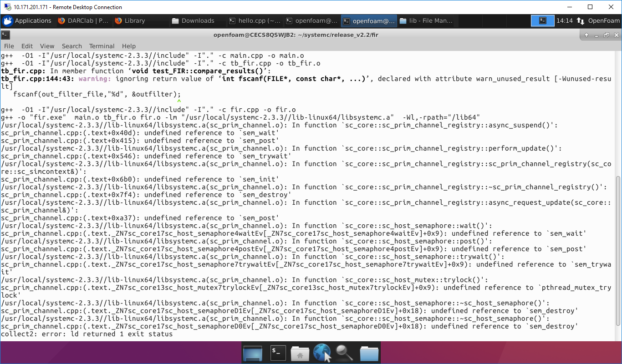
Task: Switch to the hello.cpp taskbar window
Action: pyautogui.click(x=254, y=21)
